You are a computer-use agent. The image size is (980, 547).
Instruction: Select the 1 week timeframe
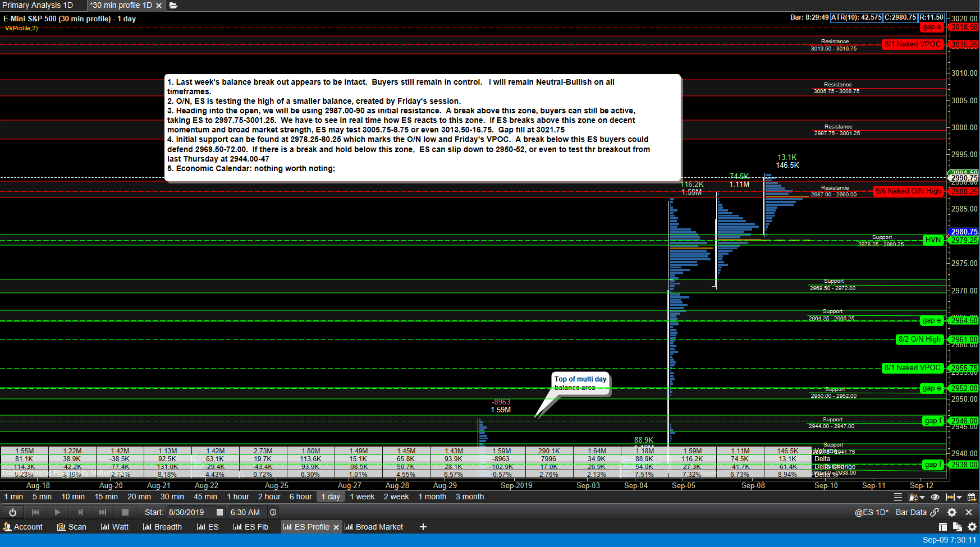[362, 497]
